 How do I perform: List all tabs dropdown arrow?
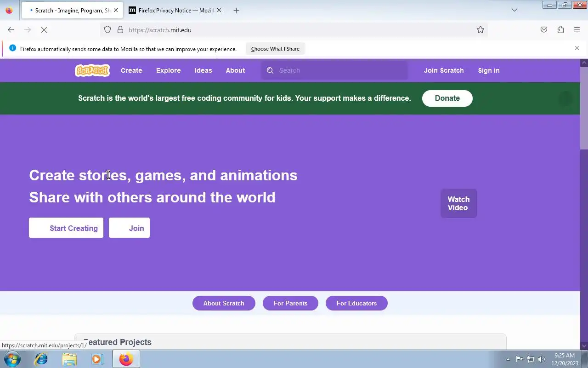pos(514,10)
